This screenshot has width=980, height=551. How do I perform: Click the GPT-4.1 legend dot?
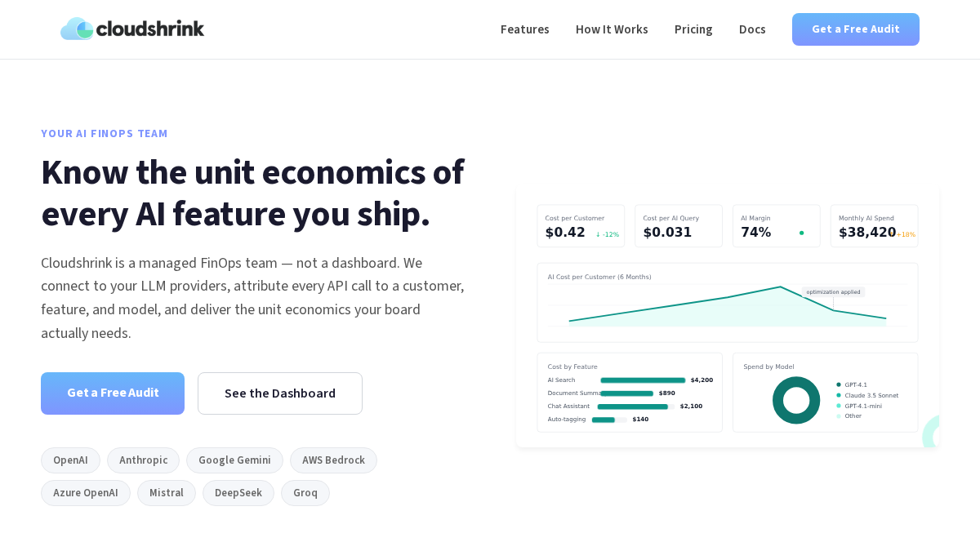(839, 384)
